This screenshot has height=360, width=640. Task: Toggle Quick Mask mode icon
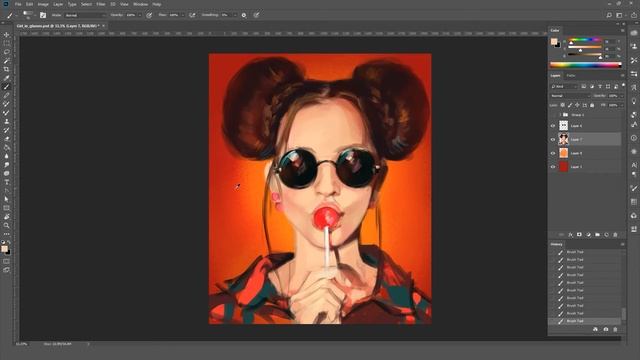[x=7, y=261]
